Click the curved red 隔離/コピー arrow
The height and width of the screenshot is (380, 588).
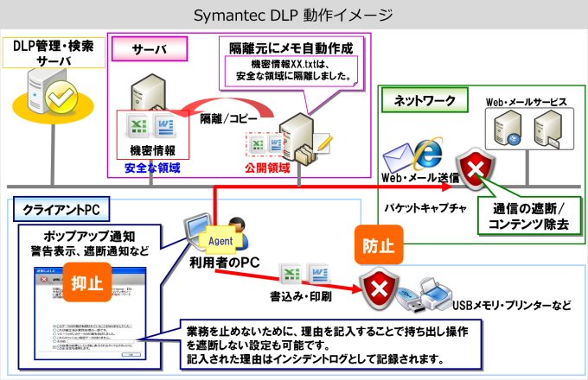point(227,107)
